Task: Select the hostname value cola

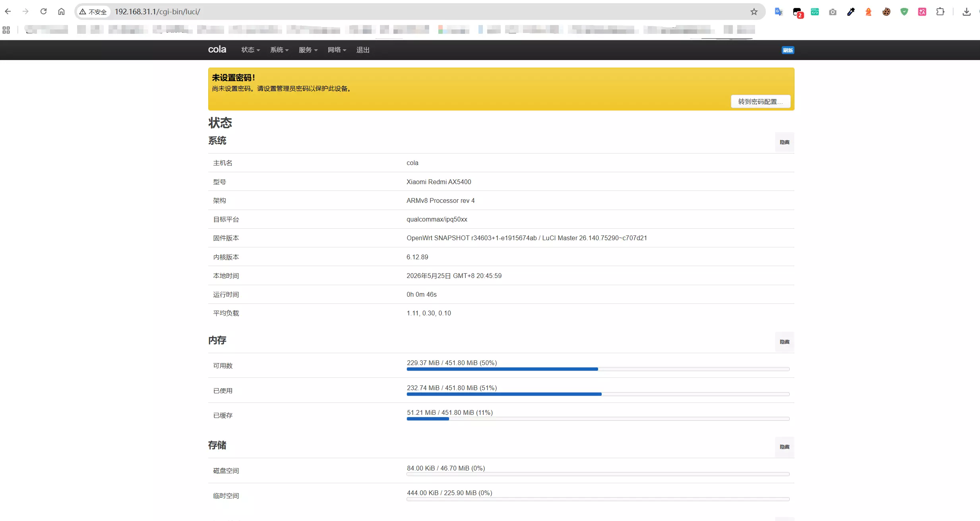Action: [x=413, y=163]
